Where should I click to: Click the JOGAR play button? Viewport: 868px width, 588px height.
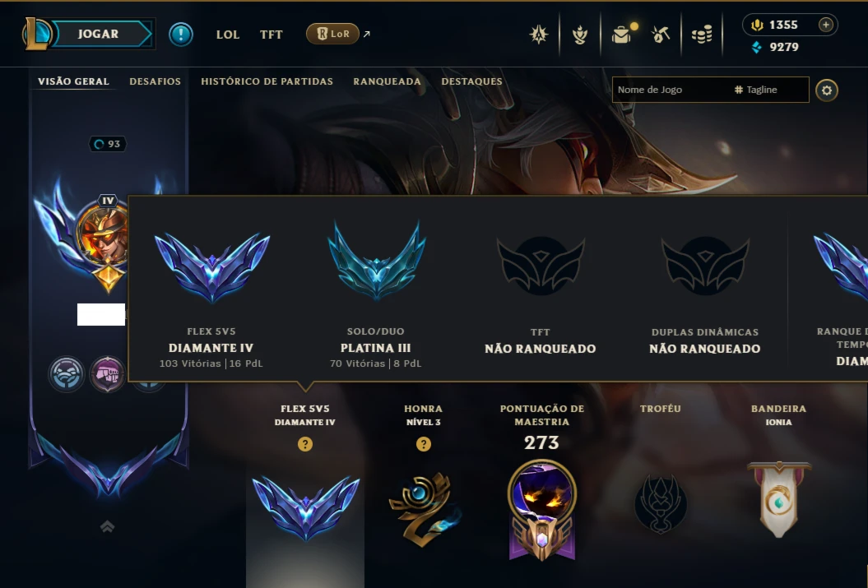[98, 34]
